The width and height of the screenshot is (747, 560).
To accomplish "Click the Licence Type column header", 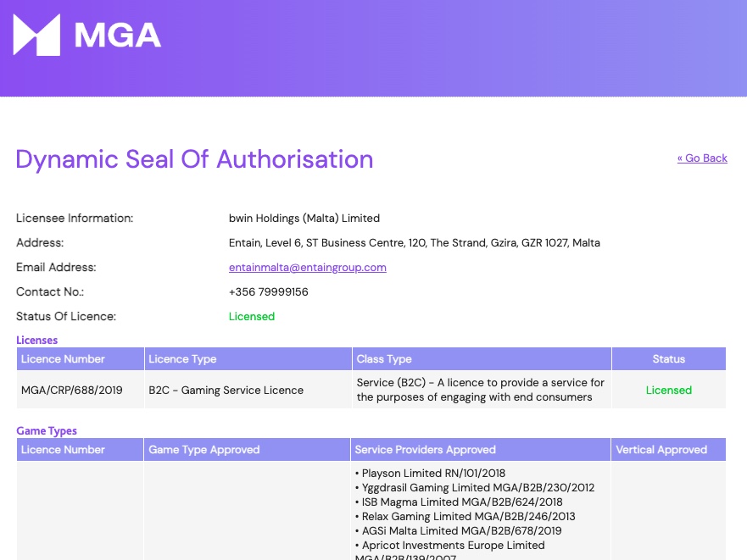I will coord(182,358).
